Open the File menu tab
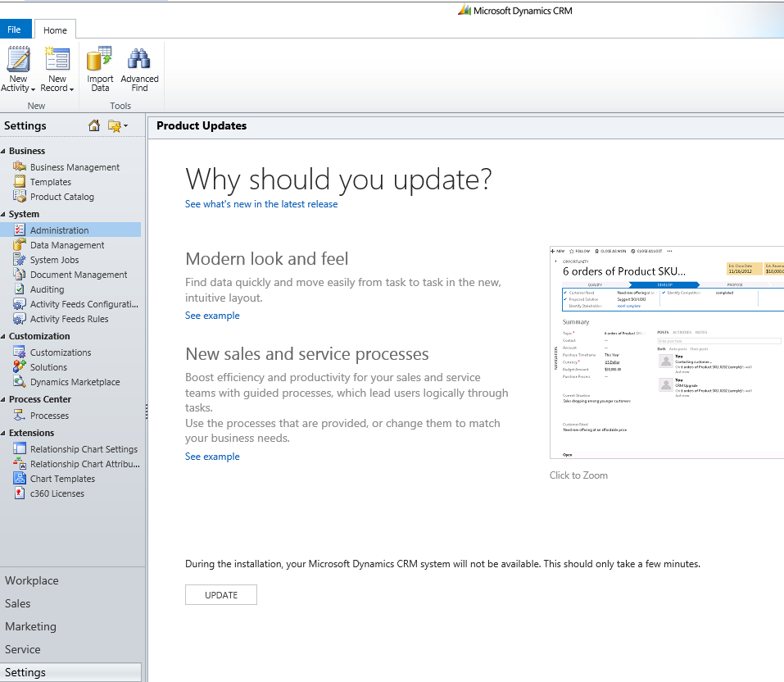Screen dimensions: 784x682 [x=15, y=30]
